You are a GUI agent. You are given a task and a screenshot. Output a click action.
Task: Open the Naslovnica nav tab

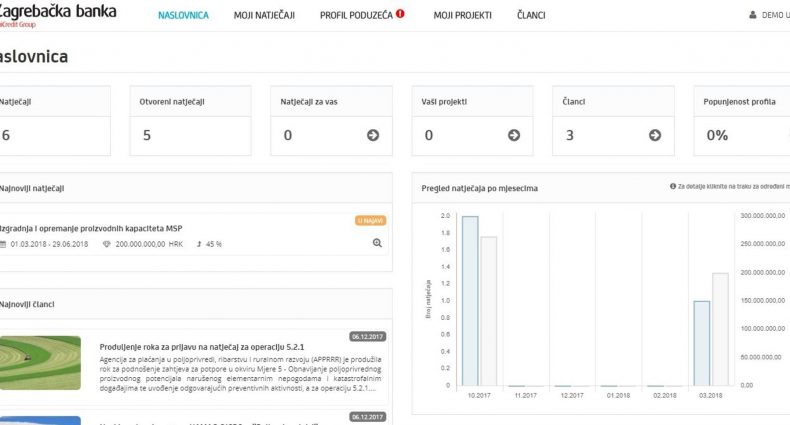pyautogui.click(x=183, y=16)
